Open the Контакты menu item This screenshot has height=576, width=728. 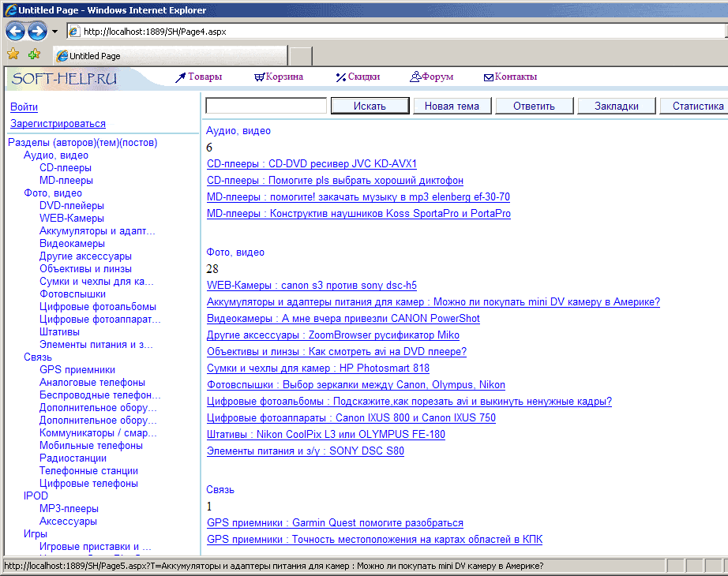click(x=510, y=77)
